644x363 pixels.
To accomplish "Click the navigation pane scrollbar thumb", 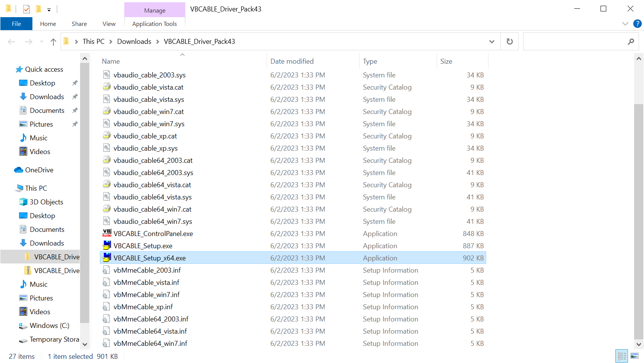I will coord(85,194).
